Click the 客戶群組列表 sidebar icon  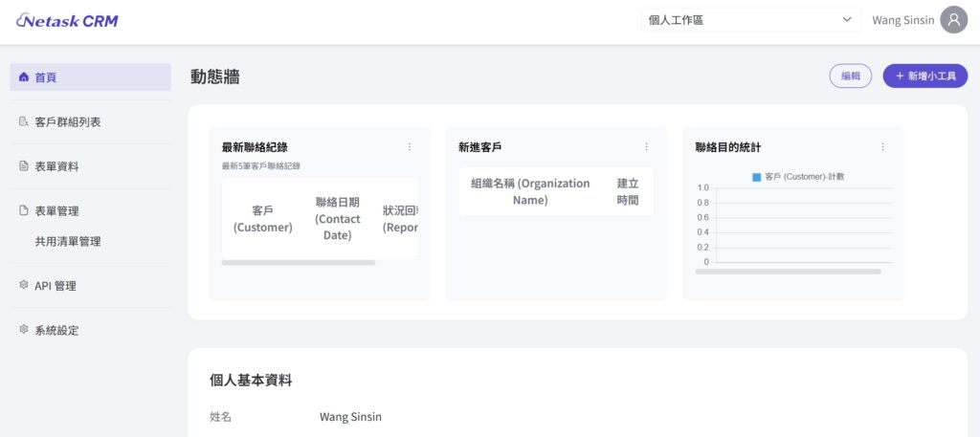pos(24,121)
